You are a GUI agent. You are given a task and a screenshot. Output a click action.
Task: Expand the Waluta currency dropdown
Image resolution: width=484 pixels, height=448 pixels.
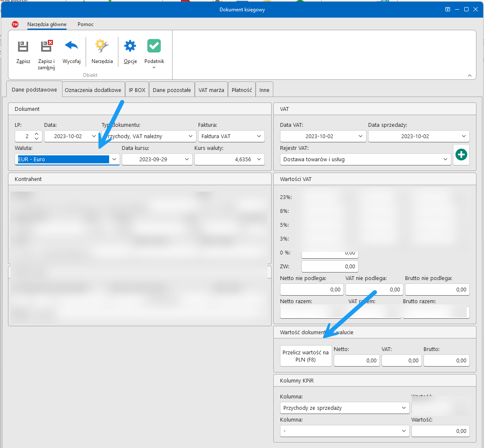click(x=114, y=160)
